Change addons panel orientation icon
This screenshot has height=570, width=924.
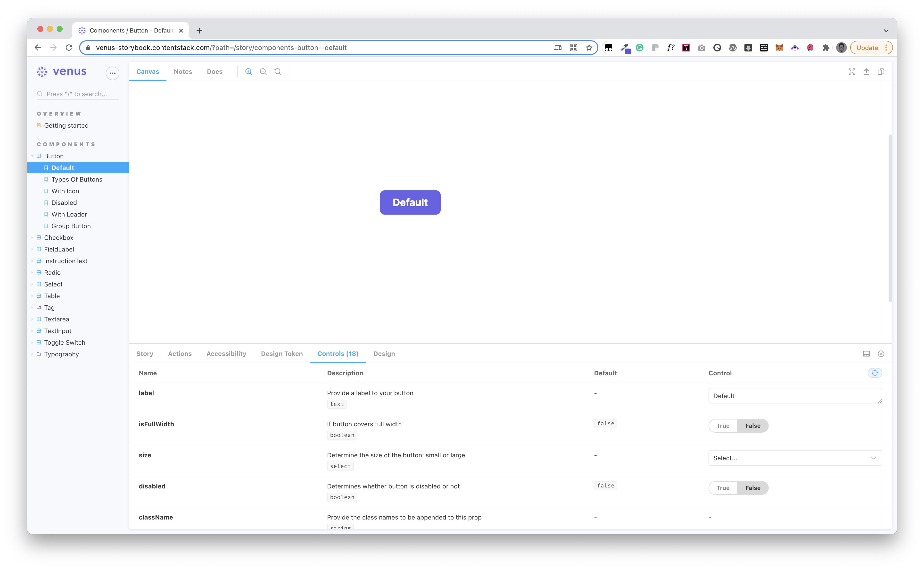(866, 354)
